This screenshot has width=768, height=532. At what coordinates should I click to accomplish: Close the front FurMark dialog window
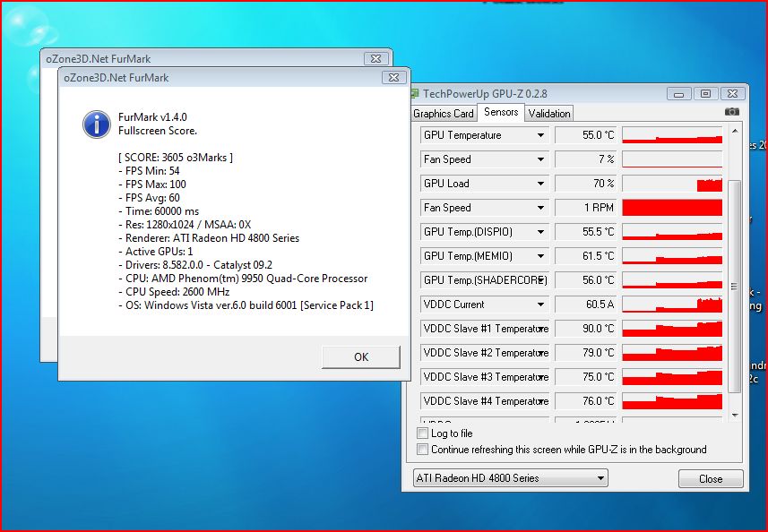393,77
